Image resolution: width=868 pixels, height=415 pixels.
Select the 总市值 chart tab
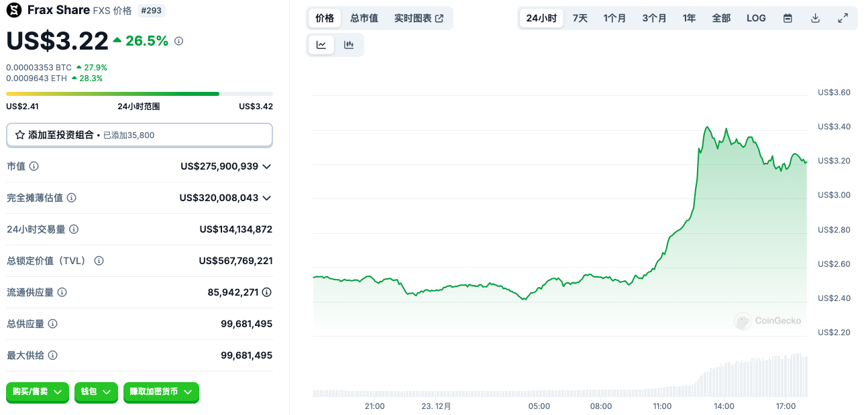click(x=364, y=18)
